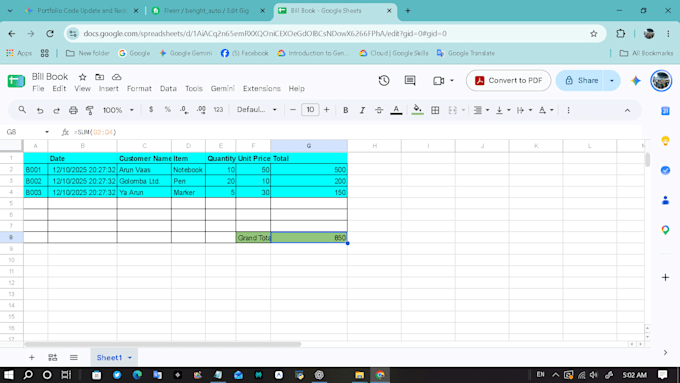Get add-ons plus icon in side panel
The image size is (680, 383).
[665, 277]
